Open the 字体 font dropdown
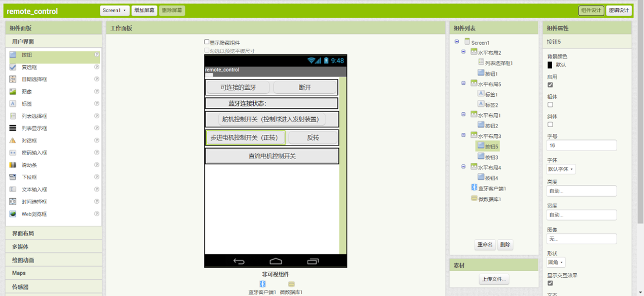644x296 pixels. (561, 169)
